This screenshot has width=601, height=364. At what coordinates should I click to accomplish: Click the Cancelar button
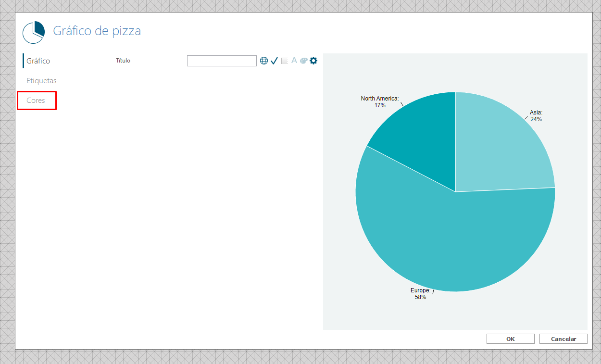click(563, 339)
